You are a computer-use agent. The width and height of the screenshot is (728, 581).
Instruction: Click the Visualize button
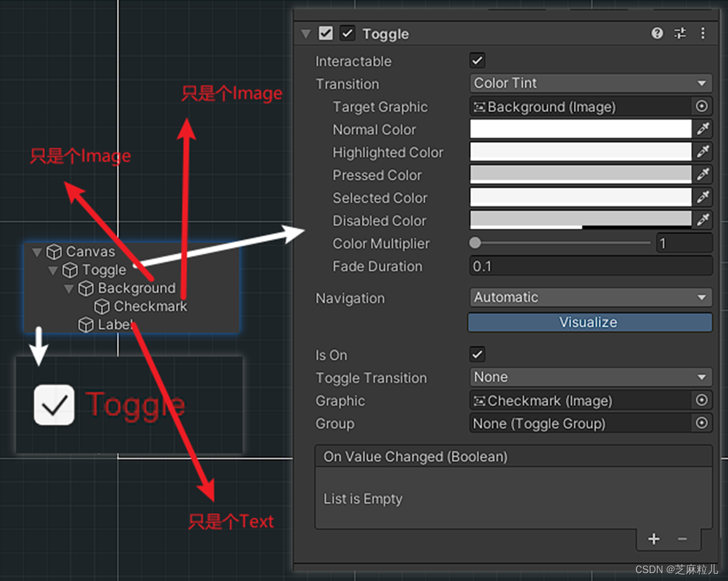tap(590, 322)
